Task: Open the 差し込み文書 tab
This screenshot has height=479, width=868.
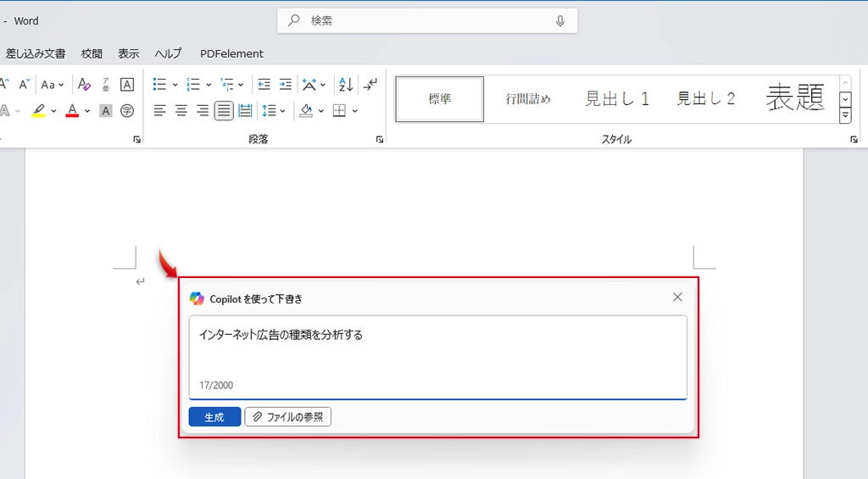Action: pyautogui.click(x=36, y=53)
